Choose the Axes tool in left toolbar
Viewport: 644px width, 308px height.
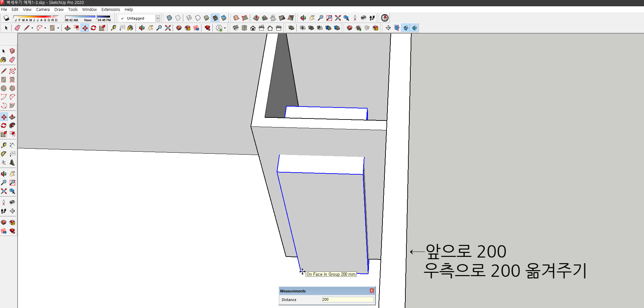pos(4,163)
